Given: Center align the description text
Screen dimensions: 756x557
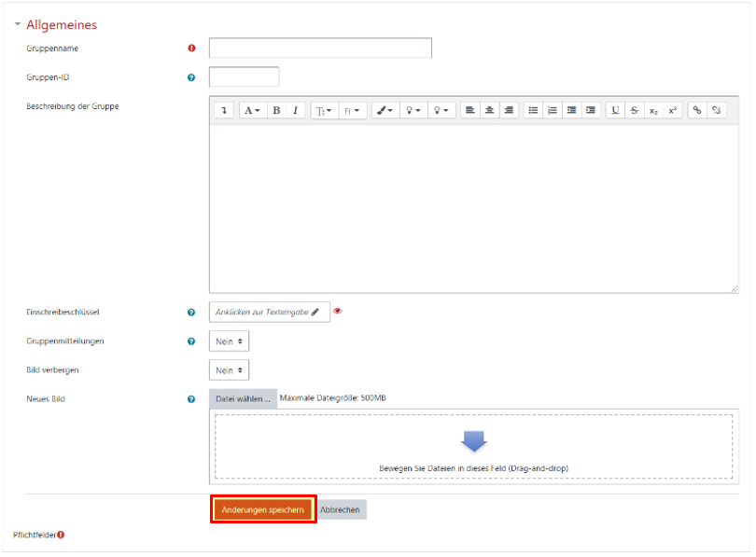Looking at the screenshot, I should tap(489, 110).
